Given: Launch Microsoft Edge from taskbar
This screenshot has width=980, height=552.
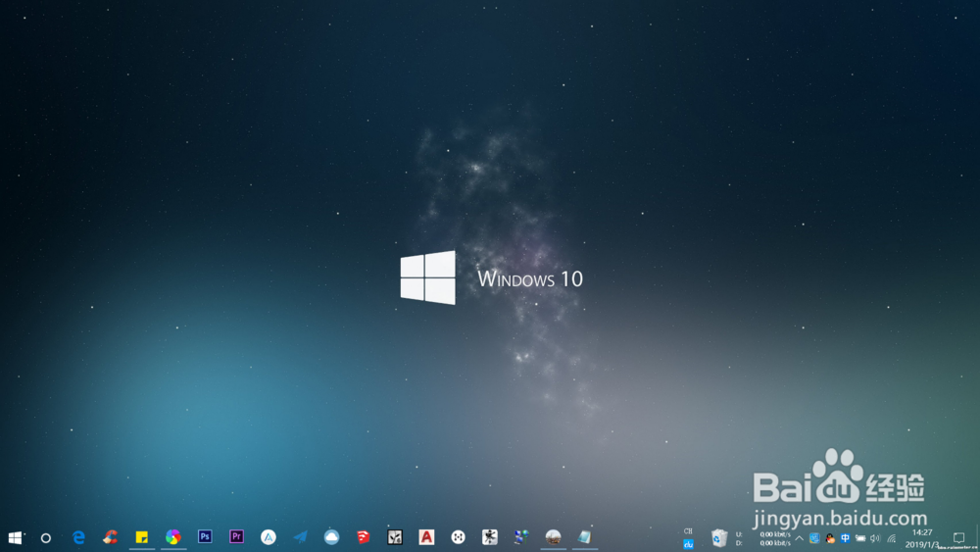Looking at the screenshot, I should tap(78, 537).
